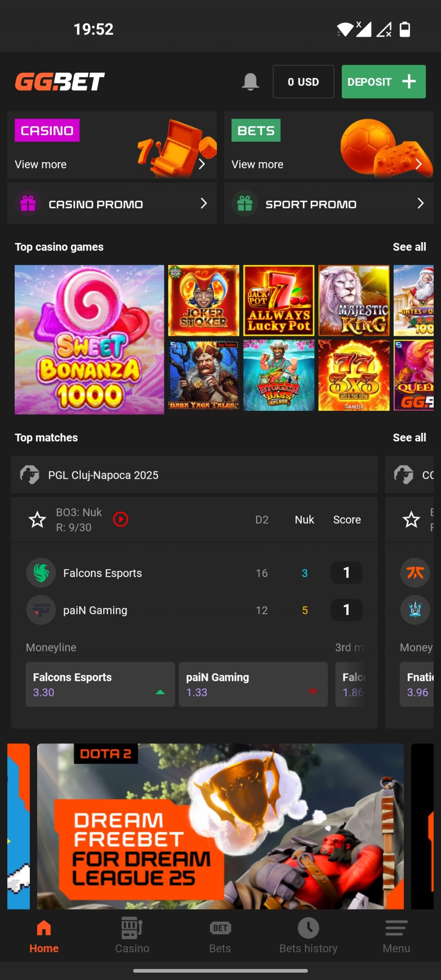The width and height of the screenshot is (441, 980).
Task: Select the paiN Gaming team logo
Action: pyautogui.click(x=41, y=610)
